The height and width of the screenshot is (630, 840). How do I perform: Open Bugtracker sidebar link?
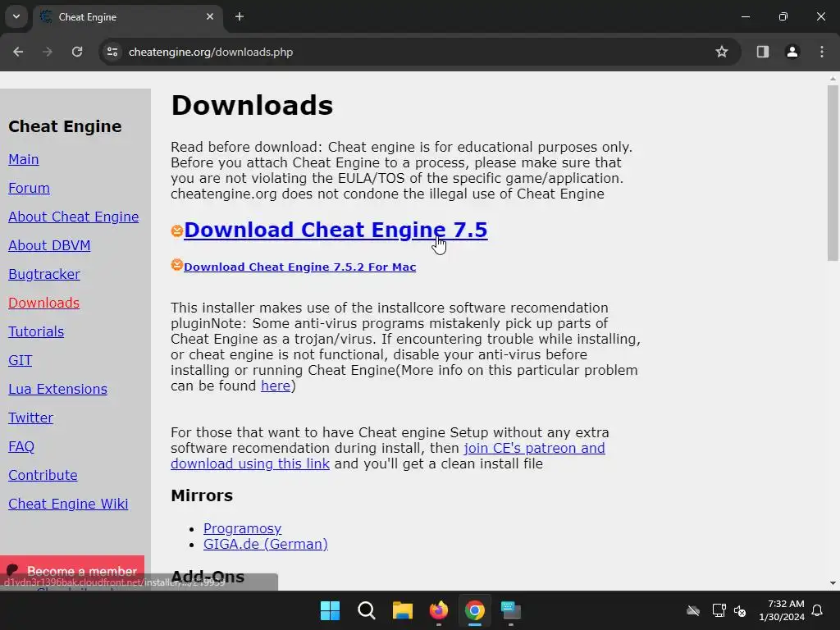coord(44,274)
